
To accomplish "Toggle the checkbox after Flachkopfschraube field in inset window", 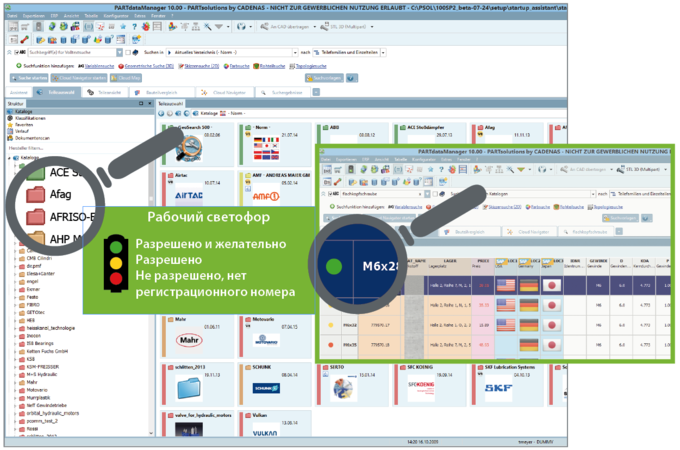I will tap(435, 194).
